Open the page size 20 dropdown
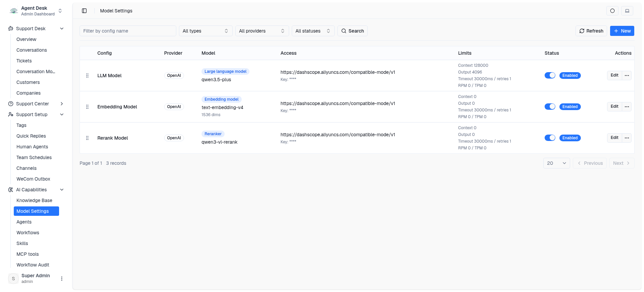Screen dimensions: 644x292 556,163
